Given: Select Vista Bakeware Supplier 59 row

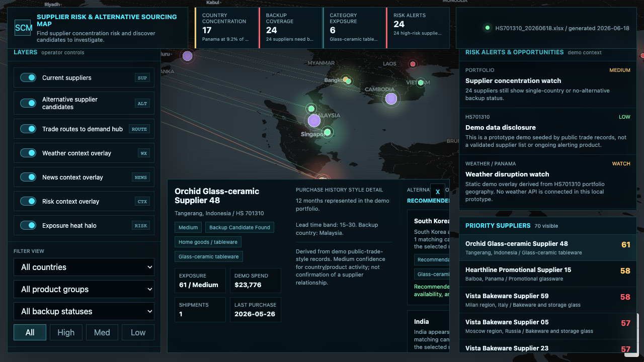Looking at the screenshot, I should 548,300.
